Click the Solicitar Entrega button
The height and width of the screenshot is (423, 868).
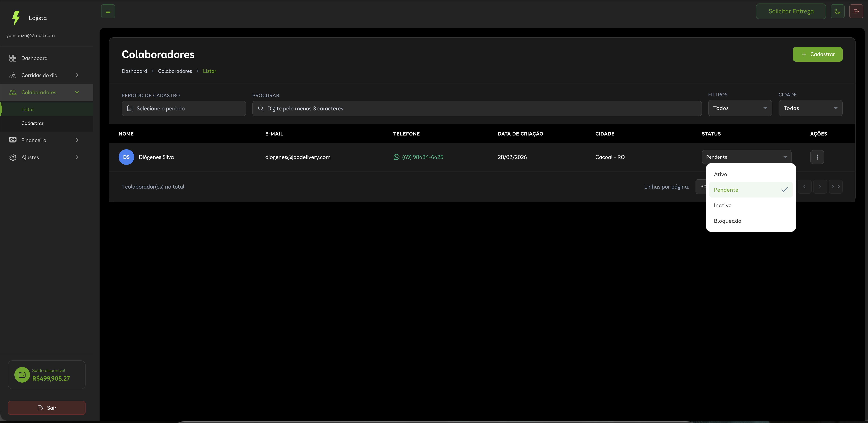(x=790, y=11)
